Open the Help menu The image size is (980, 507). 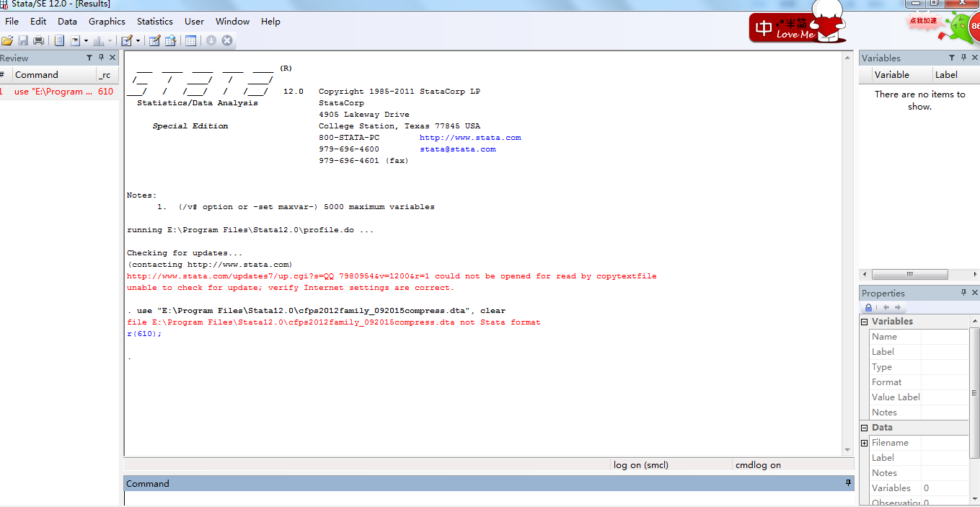[270, 22]
